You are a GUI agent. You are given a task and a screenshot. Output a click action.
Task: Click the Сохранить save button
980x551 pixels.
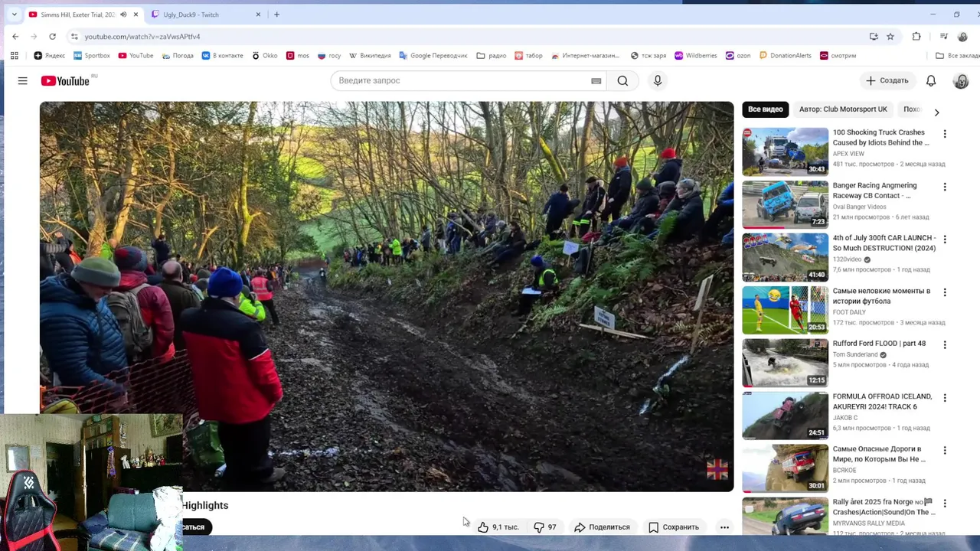[x=674, y=527]
